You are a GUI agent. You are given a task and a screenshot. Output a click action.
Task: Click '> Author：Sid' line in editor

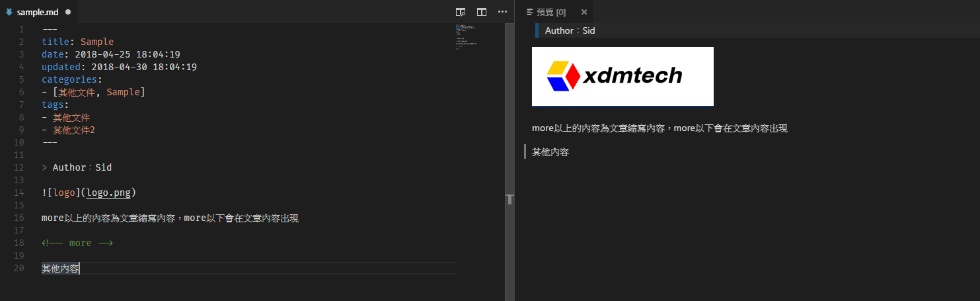click(77, 167)
